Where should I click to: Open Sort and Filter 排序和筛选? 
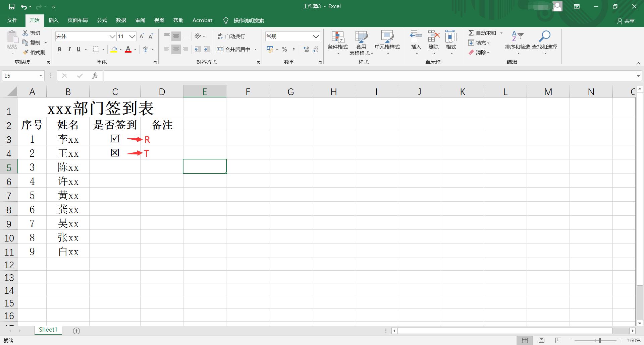point(518,43)
